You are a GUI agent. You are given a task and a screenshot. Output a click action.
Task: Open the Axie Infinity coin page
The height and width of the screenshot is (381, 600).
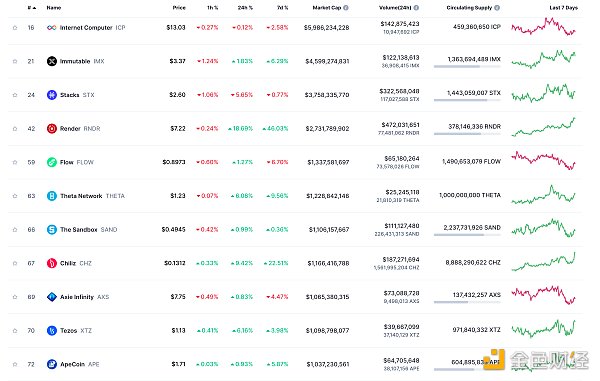tap(77, 297)
